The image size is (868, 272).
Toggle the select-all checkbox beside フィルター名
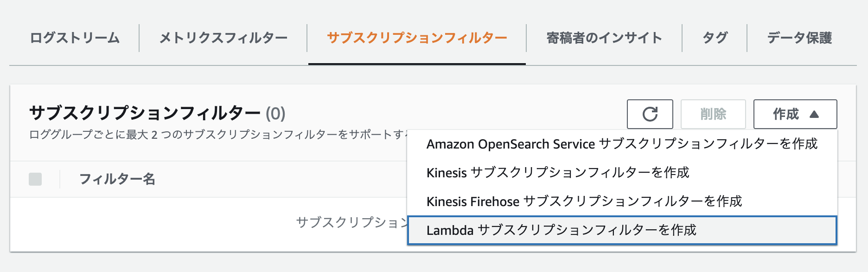[35, 179]
